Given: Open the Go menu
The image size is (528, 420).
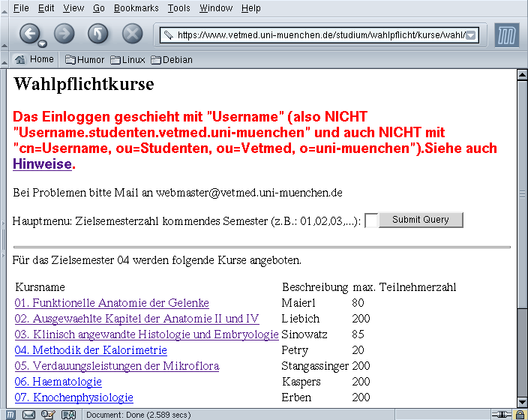Looking at the screenshot, I should 99,8.
